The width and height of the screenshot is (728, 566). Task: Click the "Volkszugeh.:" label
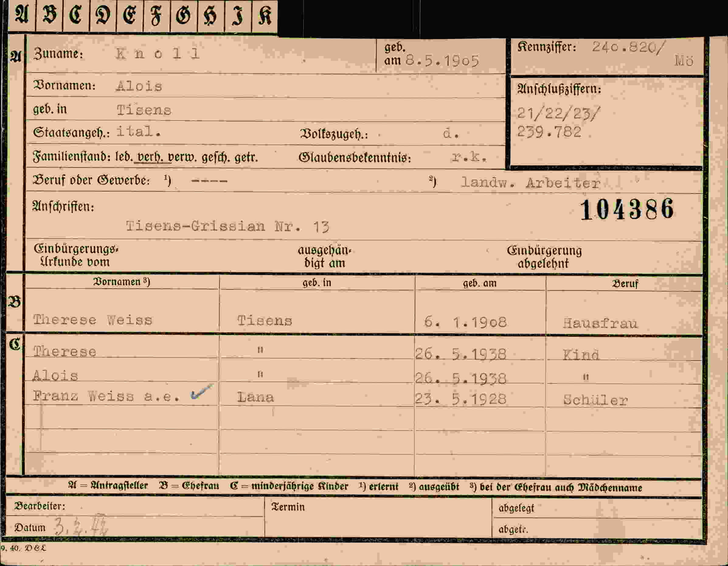pos(334,134)
